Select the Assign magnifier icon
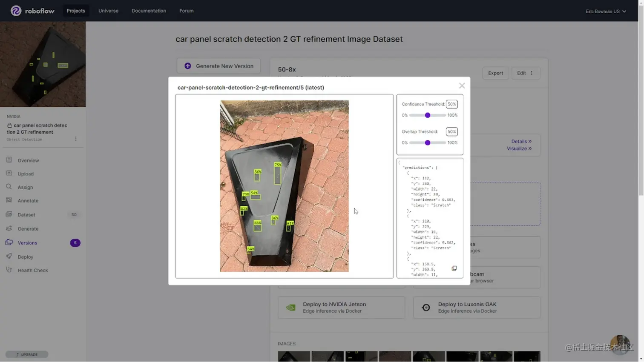This screenshot has width=644, height=362. tap(9, 187)
